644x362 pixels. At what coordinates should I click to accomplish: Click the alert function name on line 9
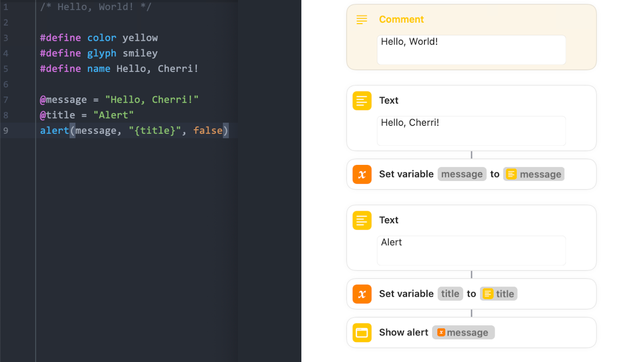pos(54,131)
